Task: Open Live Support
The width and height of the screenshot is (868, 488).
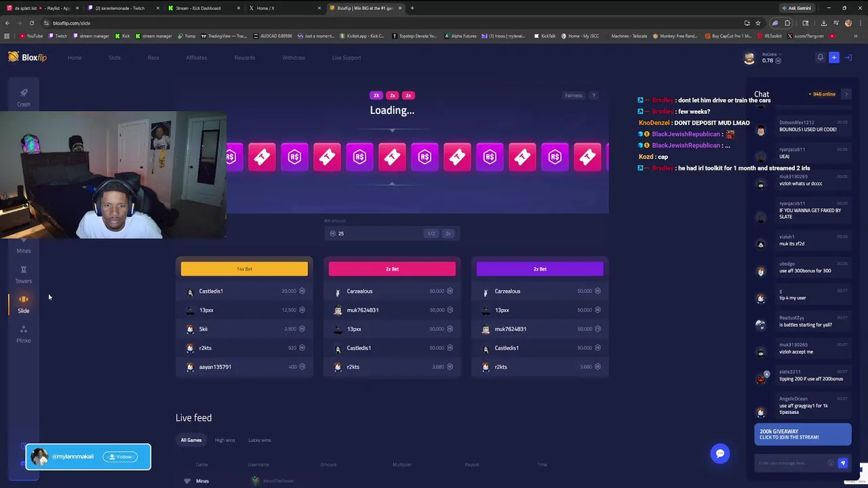Action: coord(347,58)
